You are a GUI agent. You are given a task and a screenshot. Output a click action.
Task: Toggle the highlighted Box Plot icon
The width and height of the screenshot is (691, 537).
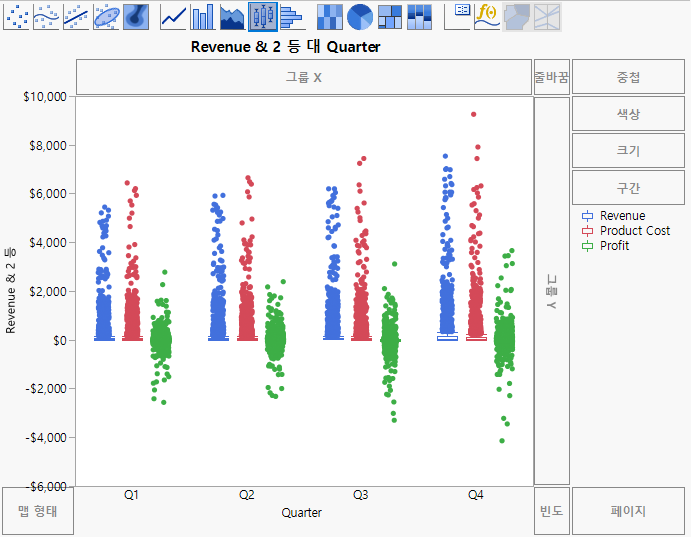(x=263, y=15)
